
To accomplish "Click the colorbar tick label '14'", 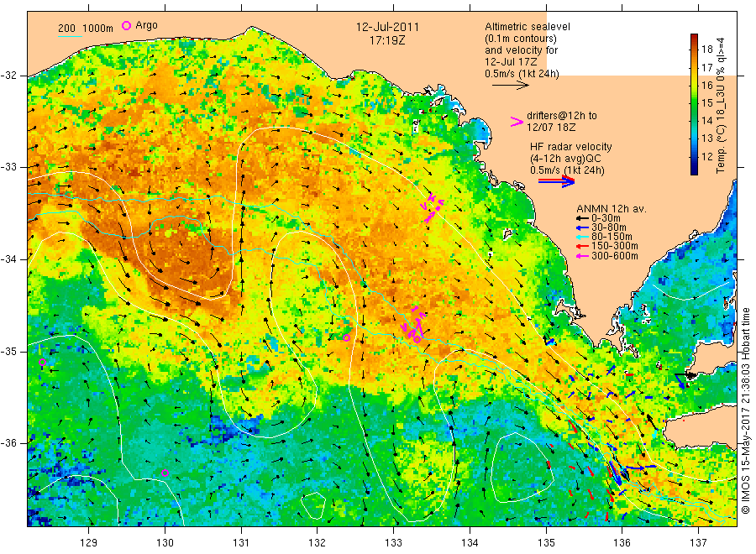I will pyautogui.click(x=706, y=121).
